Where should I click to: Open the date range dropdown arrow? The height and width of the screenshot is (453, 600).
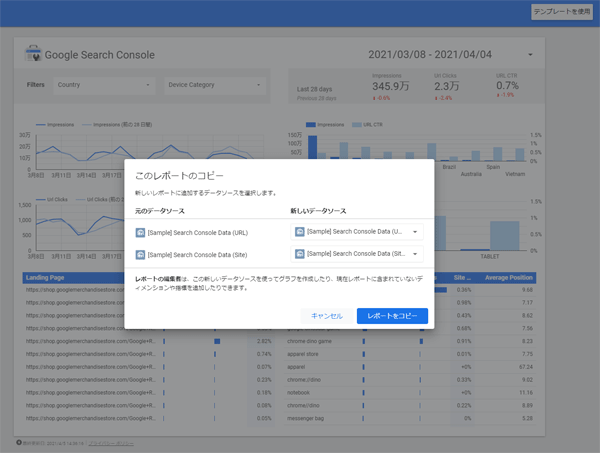[x=530, y=55]
